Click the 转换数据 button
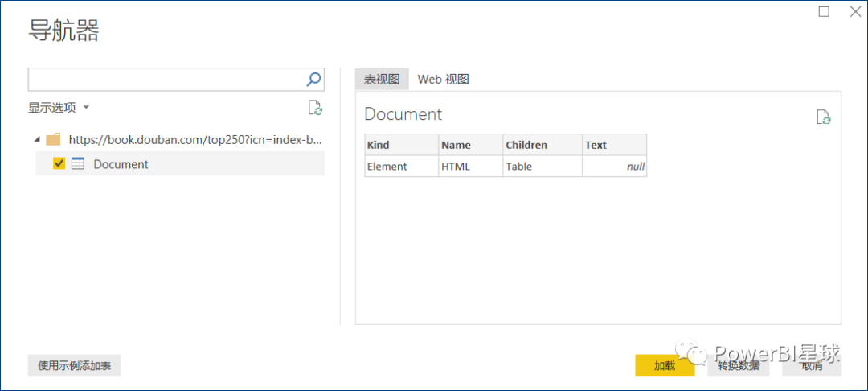 tap(739, 365)
